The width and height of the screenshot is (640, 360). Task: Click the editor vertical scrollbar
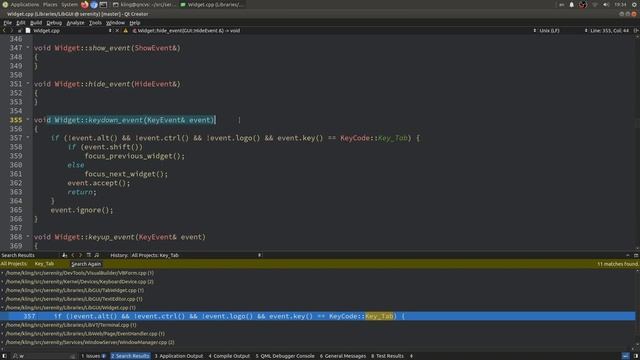pos(638,142)
